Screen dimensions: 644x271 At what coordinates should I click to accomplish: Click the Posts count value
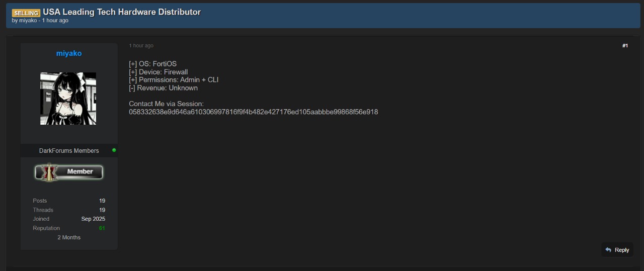102,201
